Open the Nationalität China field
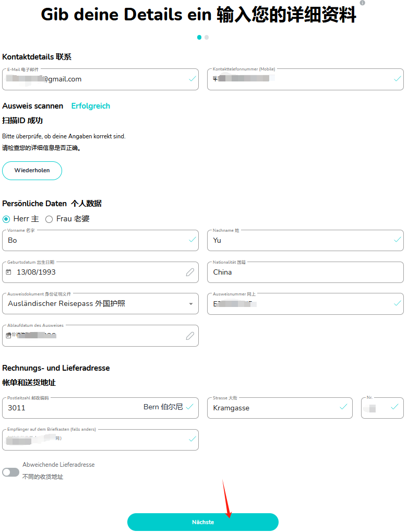This screenshot has width=408, height=532. (305, 272)
